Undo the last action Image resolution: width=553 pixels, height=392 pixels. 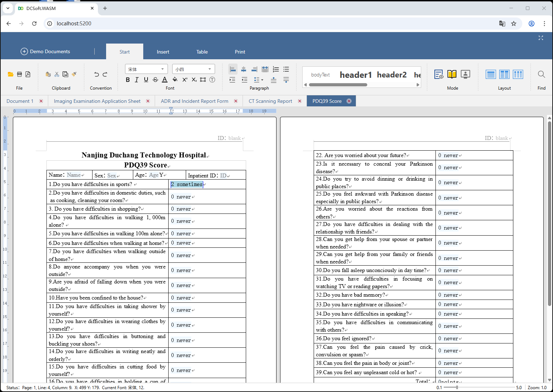click(x=96, y=74)
